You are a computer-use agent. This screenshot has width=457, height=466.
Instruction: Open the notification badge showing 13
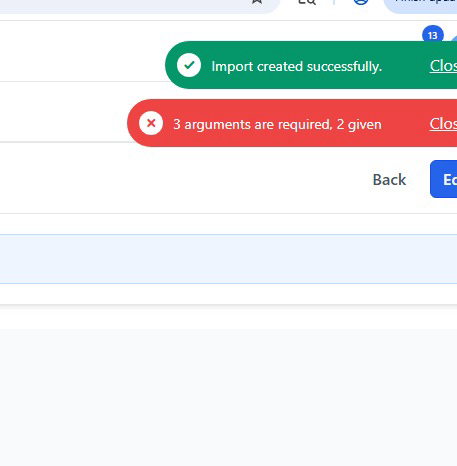[433, 34]
